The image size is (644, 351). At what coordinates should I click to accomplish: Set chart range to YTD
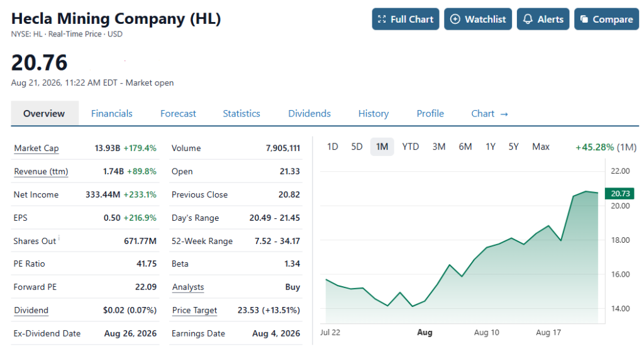[410, 147]
